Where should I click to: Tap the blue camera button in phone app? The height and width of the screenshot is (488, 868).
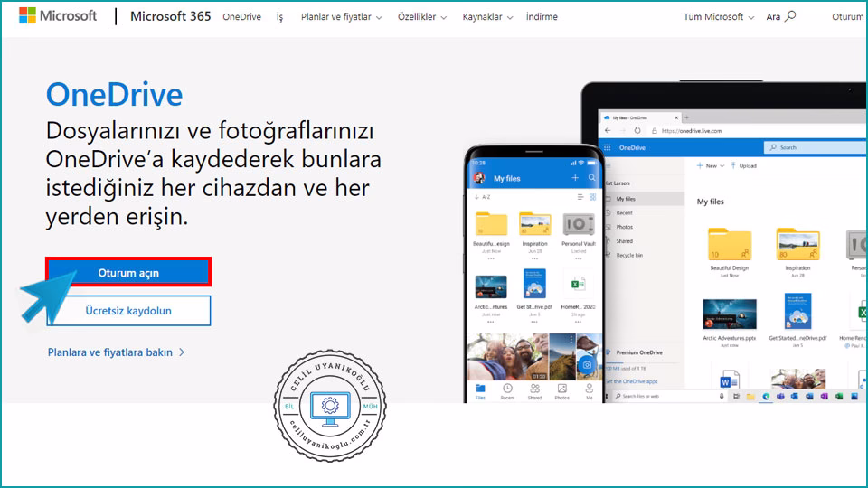click(x=587, y=364)
